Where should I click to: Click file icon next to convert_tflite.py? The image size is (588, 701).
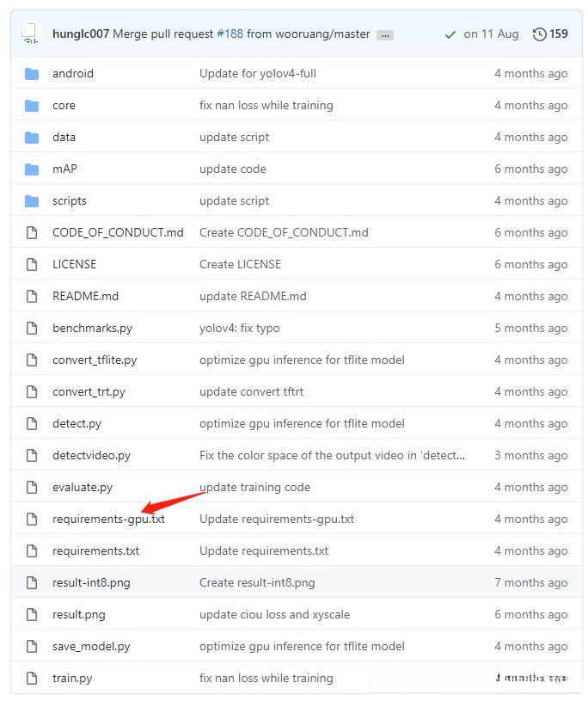(32, 360)
